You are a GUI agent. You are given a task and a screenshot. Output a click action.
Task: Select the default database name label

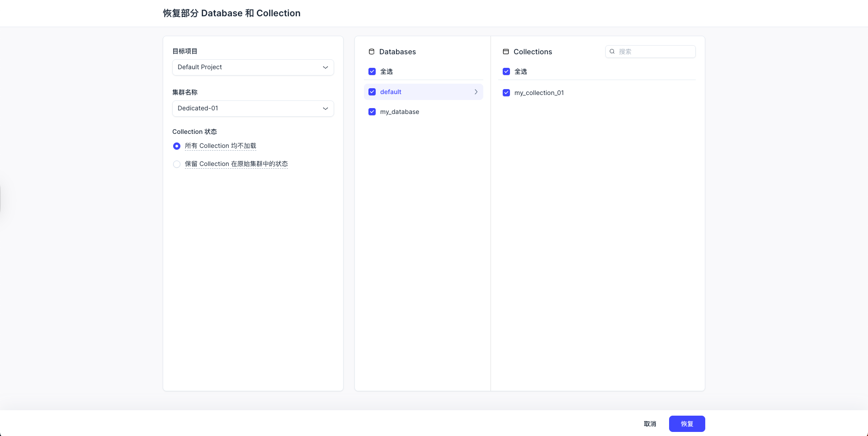coord(391,92)
